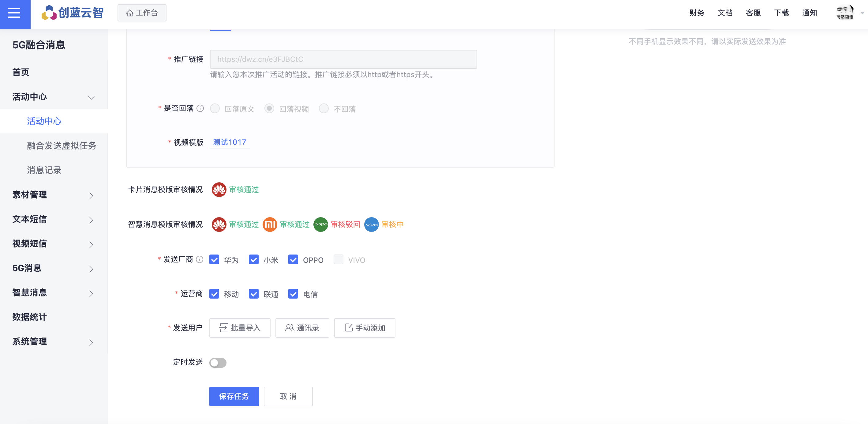This screenshot has width=868, height=424.
Task: Click the OPPO logo icon
Action: point(320,224)
